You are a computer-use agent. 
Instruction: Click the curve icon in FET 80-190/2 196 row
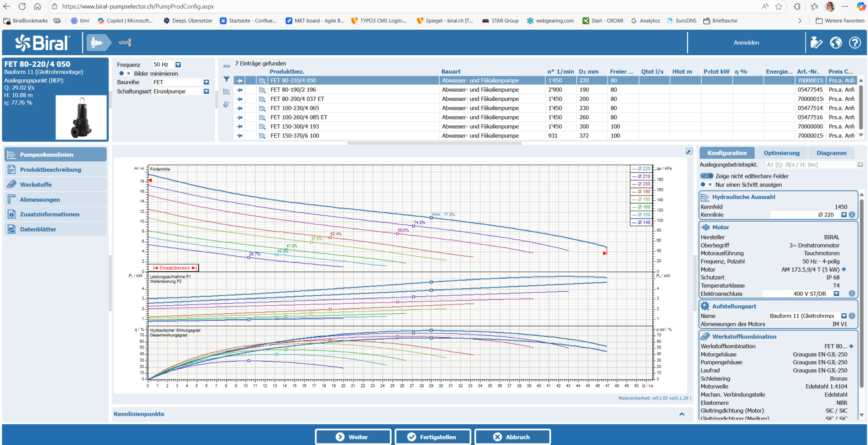pos(262,90)
